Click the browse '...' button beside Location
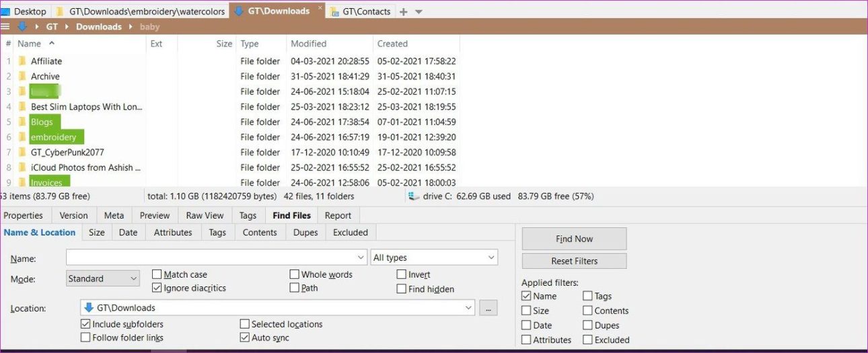 489,308
